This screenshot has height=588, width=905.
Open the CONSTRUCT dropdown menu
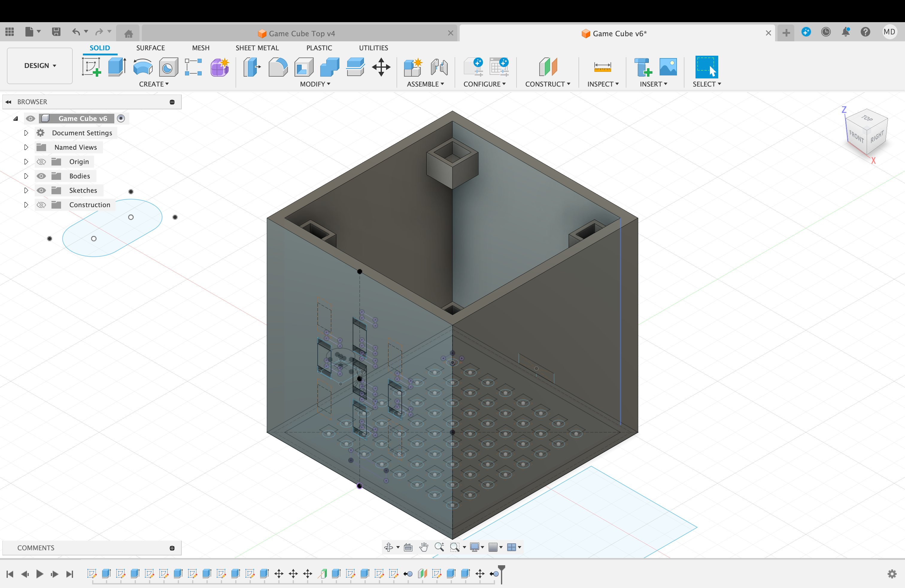(548, 84)
